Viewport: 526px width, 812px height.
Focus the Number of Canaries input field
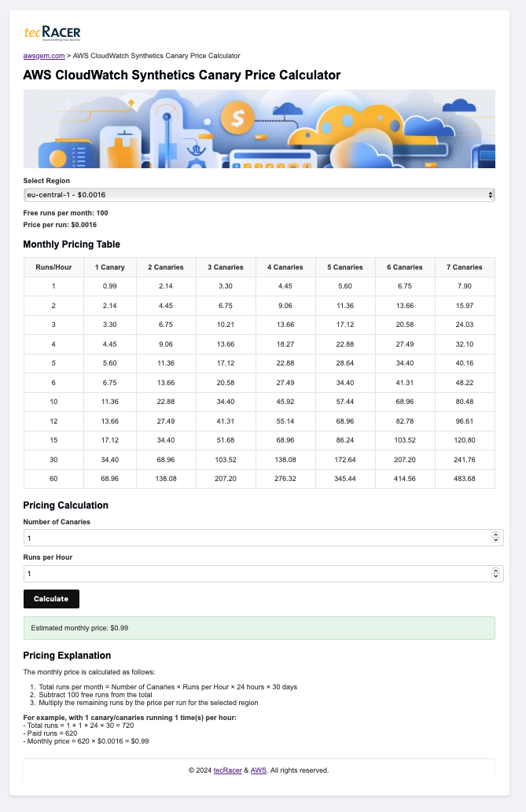pyautogui.click(x=263, y=538)
